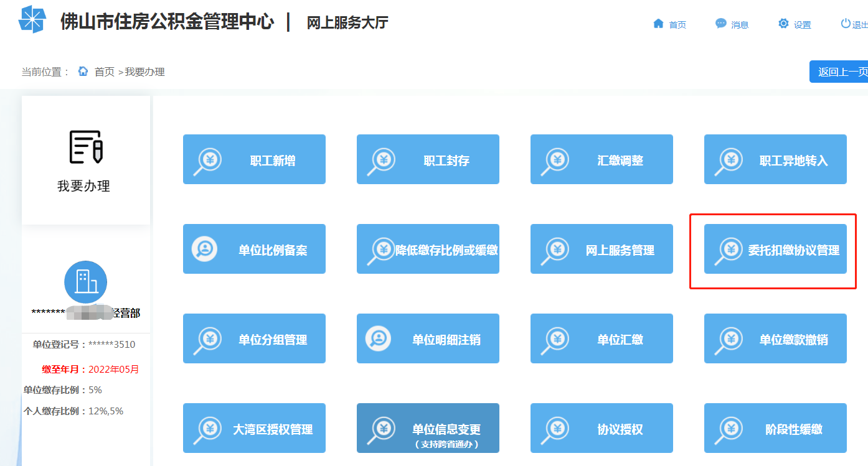Click the 首页 home icon at top right
This screenshot has height=466, width=868.
tap(658, 24)
